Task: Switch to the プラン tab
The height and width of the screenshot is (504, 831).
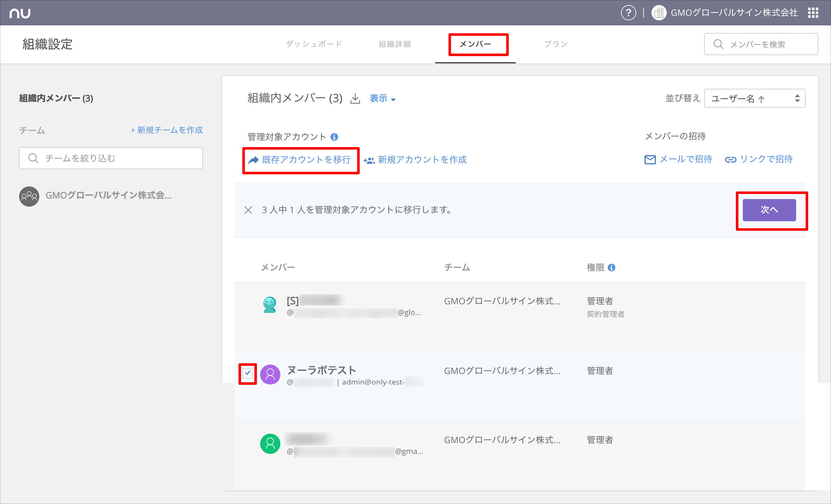Action: click(x=556, y=44)
